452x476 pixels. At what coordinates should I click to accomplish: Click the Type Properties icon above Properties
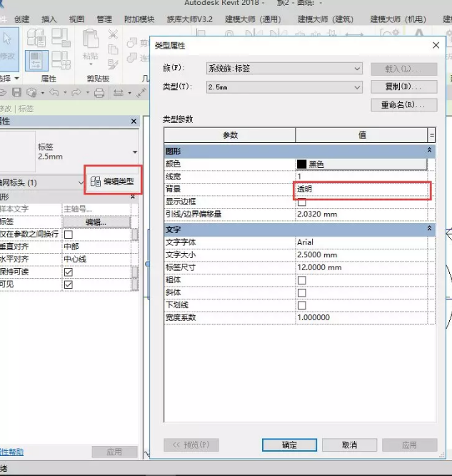pos(37,37)
